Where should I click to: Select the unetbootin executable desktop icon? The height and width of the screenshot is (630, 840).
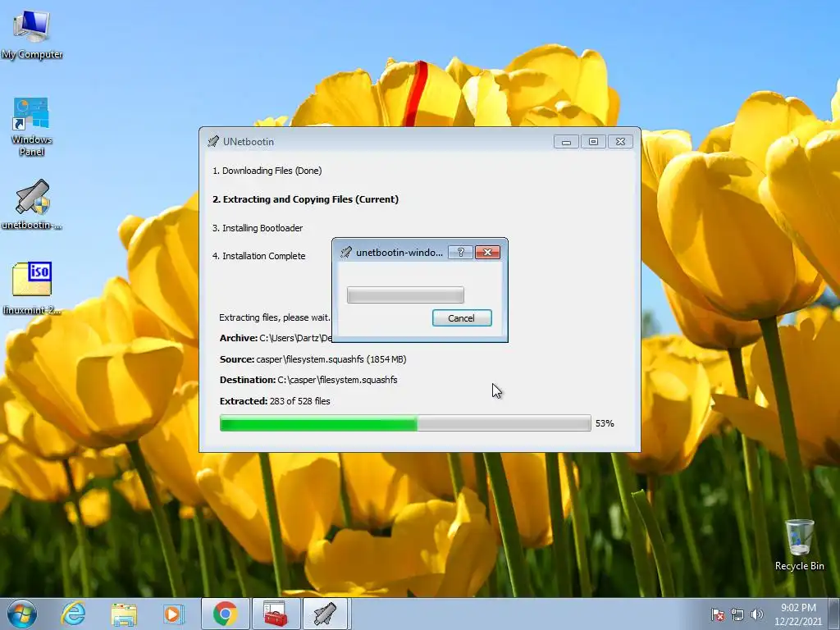click(32, 204)
